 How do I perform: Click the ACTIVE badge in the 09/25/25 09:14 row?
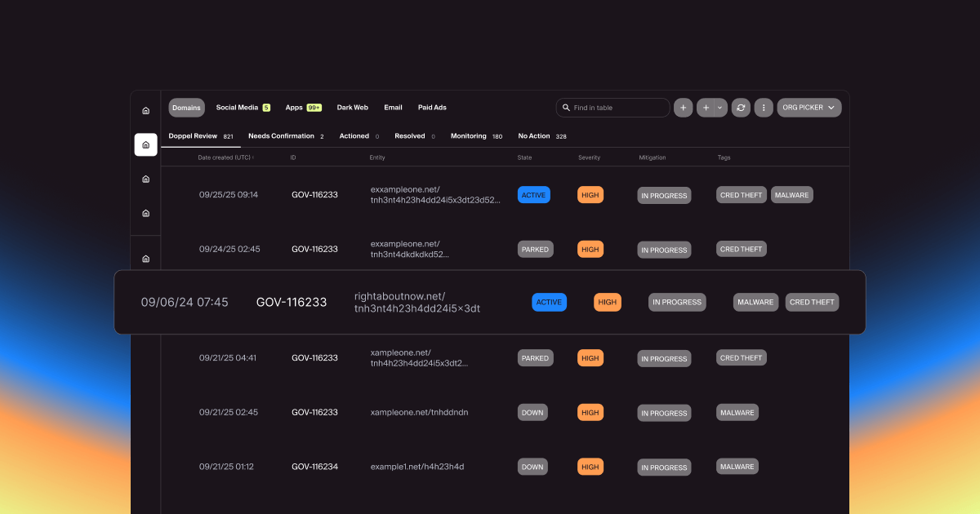tap(534, 195)
